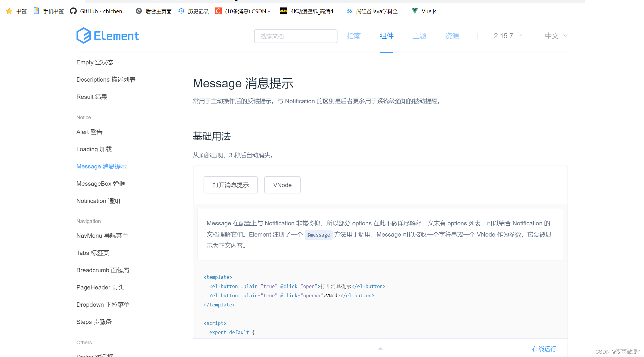Switch to the 主题 nav tab

point(419,36)
